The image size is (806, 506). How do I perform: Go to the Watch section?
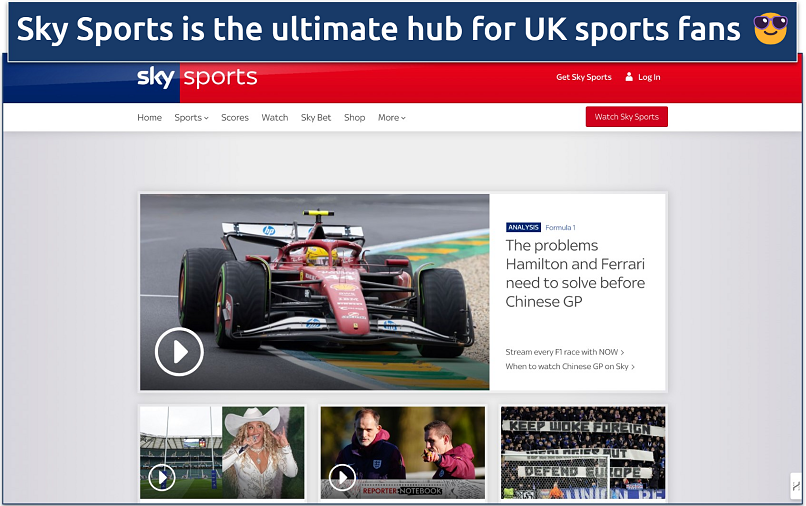point(274,117)
